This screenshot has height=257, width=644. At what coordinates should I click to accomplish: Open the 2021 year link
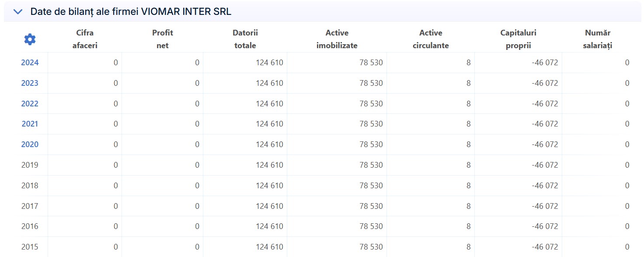click(x=30, y=124)
